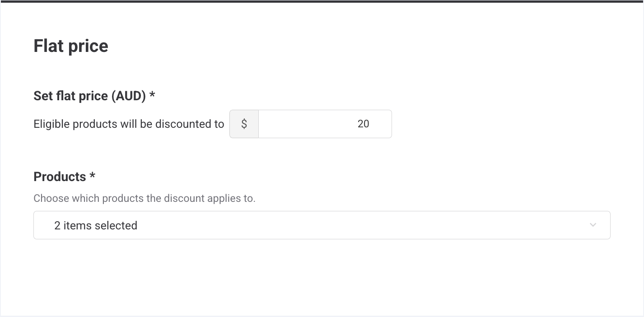This screenshot has width=644, height=317.
Task: Click the 'Flat price' section heading
Action: (71, 46)
